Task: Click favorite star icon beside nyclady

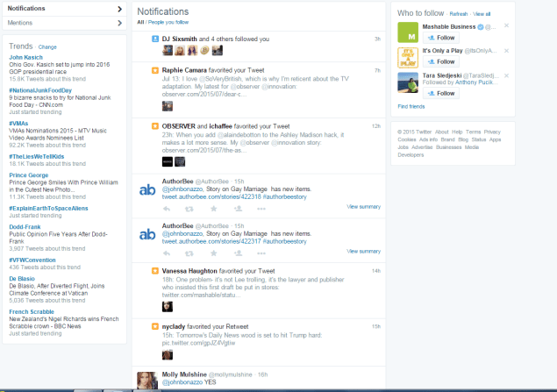Action: [155, 326]
